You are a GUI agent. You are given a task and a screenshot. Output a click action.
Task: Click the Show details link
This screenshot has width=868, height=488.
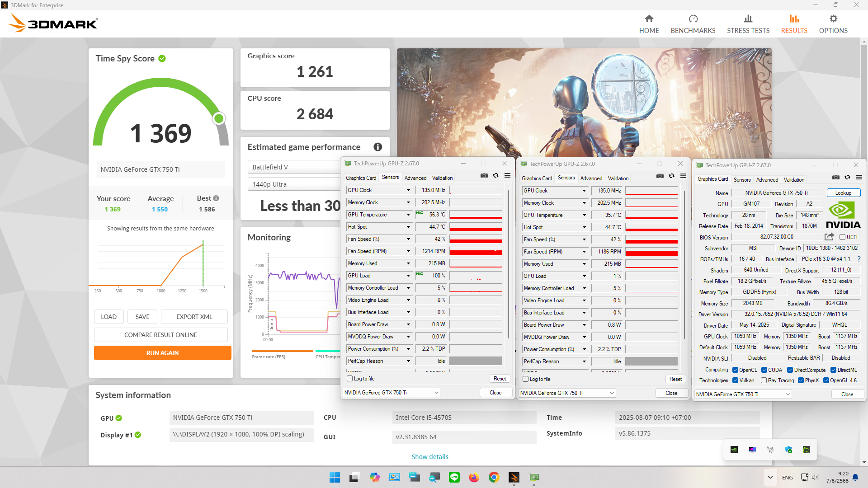coord(429,457)
